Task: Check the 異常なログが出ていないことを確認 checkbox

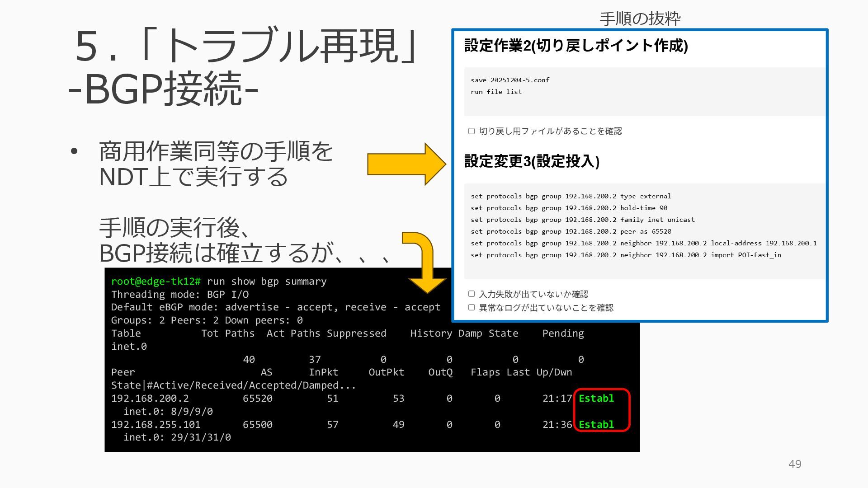Action: click(x=472, y=308)
